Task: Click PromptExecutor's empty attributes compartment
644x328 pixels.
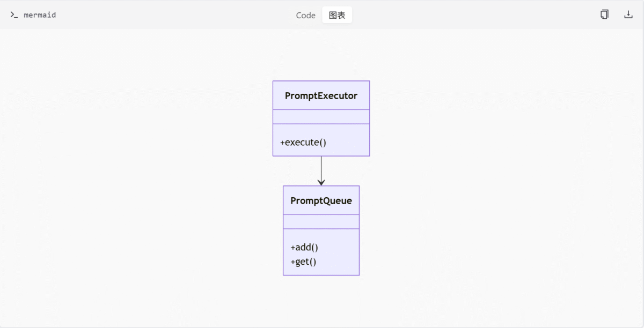Action: [321, 117]
